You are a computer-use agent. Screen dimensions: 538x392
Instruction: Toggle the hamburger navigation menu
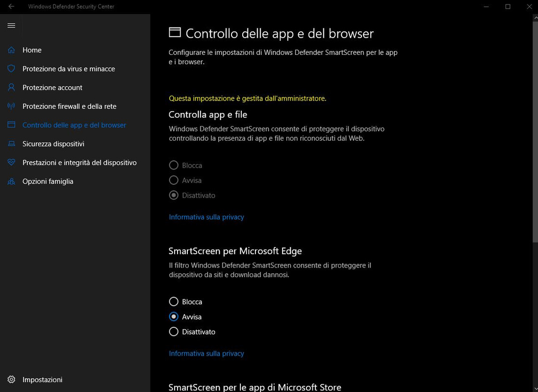(11, 25)
